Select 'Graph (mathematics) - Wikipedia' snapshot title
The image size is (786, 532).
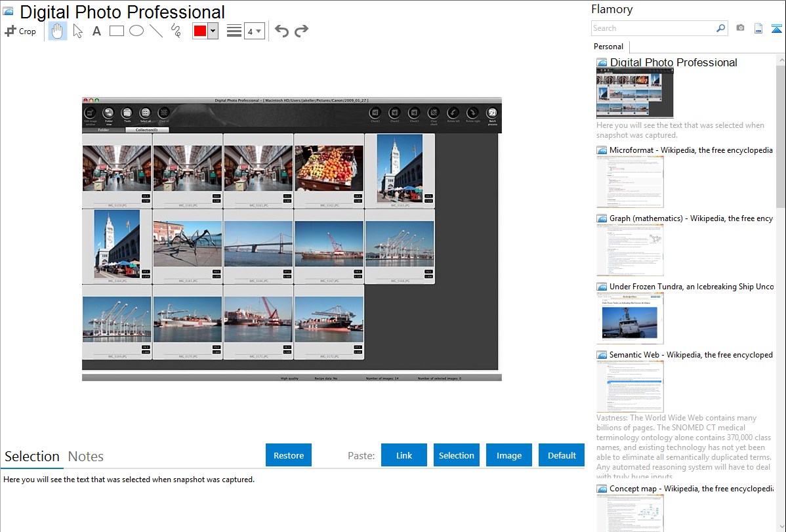(691, 218)
